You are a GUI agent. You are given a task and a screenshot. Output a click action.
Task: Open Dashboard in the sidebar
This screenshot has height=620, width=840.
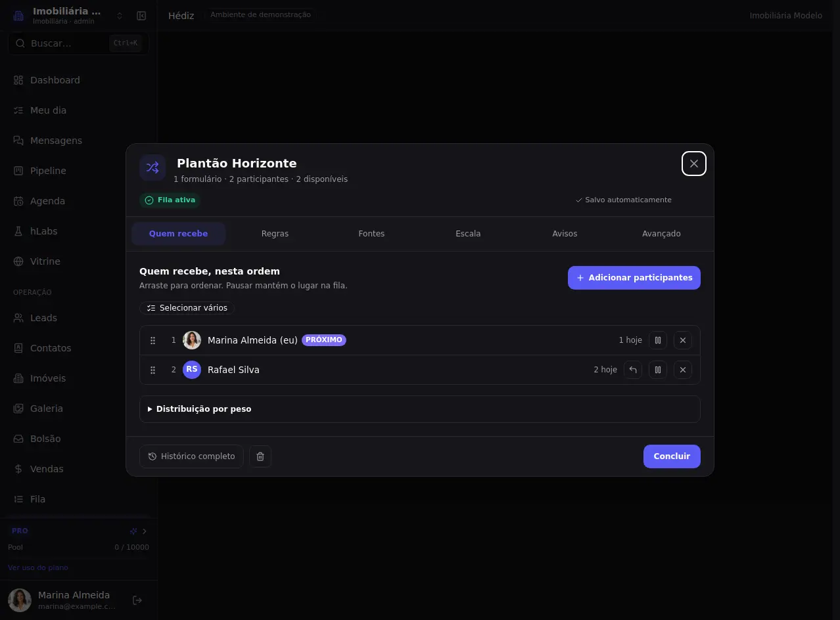(78, 80)
